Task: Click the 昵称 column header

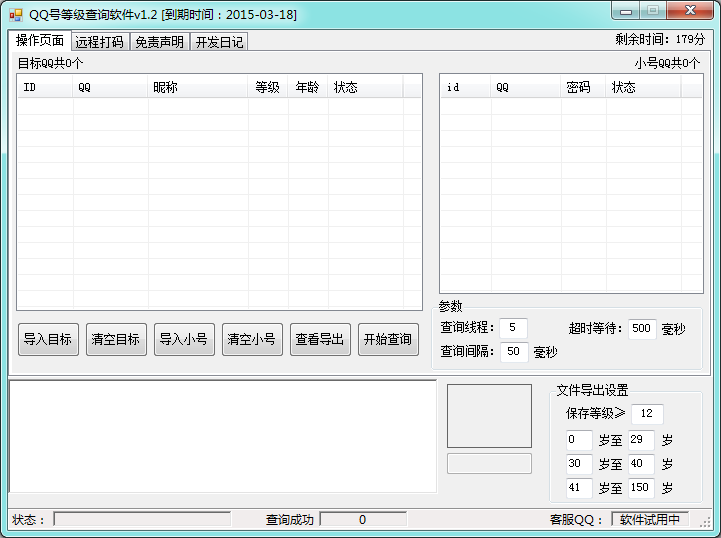Action: [198, 87]
